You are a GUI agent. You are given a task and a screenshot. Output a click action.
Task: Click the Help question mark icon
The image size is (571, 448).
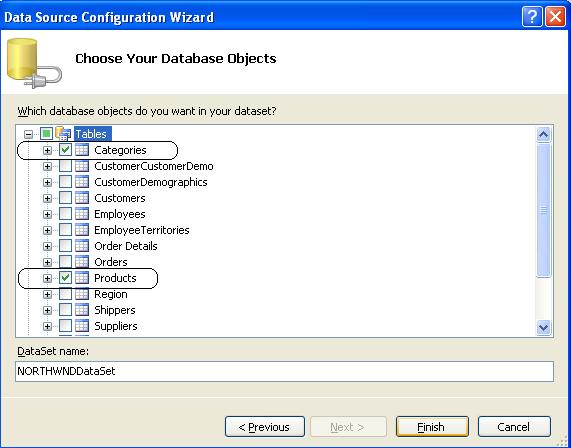pos(532,17)
